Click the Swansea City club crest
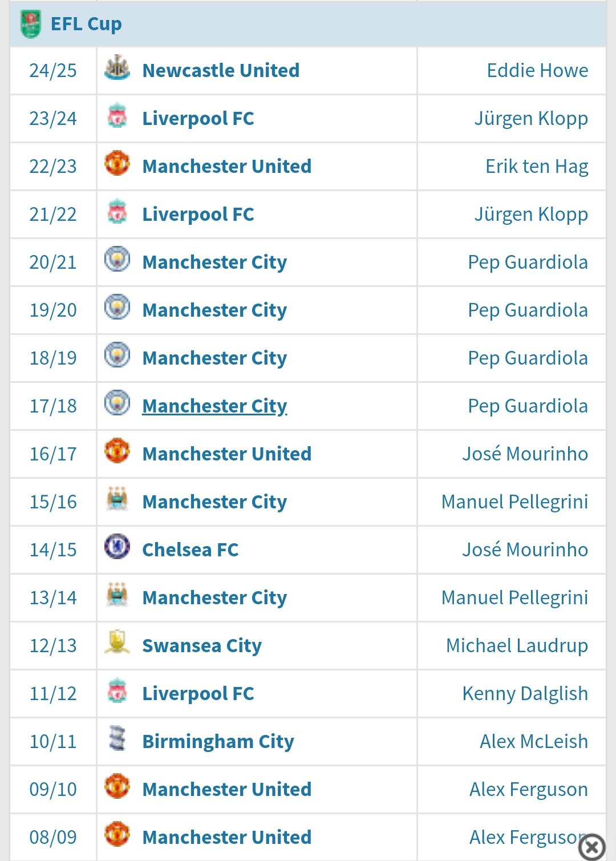Image resolution: width=616 pixels, height=861 pixels. coord(117,642)
